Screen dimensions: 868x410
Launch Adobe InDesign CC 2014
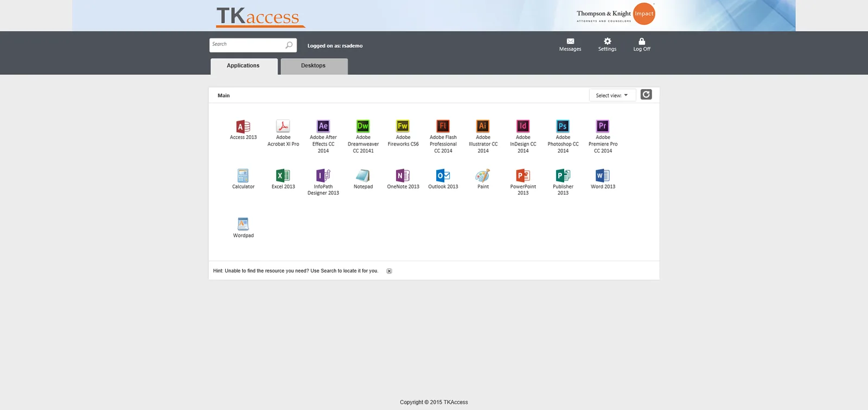coord(523,137)
